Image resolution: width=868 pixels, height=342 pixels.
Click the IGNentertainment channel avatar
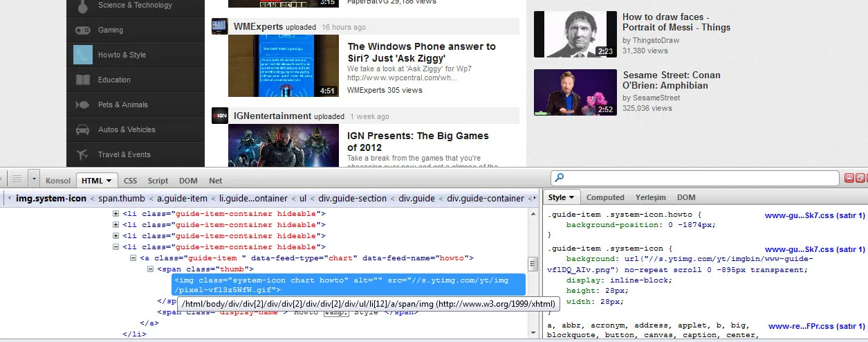click(x=220, y=116)
